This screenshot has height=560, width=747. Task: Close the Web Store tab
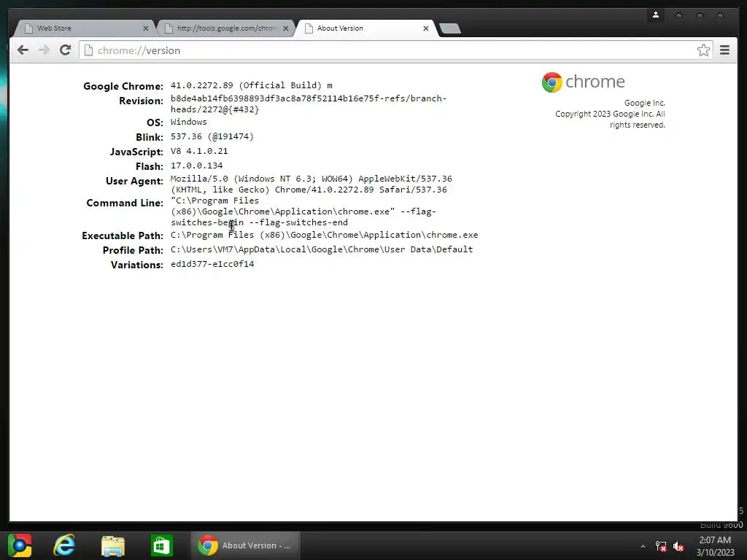[146, 28]
